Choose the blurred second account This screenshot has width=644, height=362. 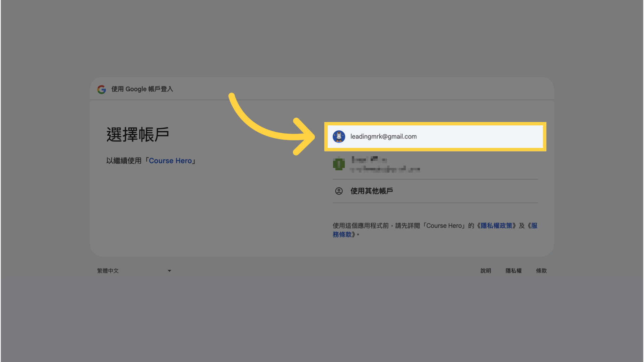pos(435,164)
